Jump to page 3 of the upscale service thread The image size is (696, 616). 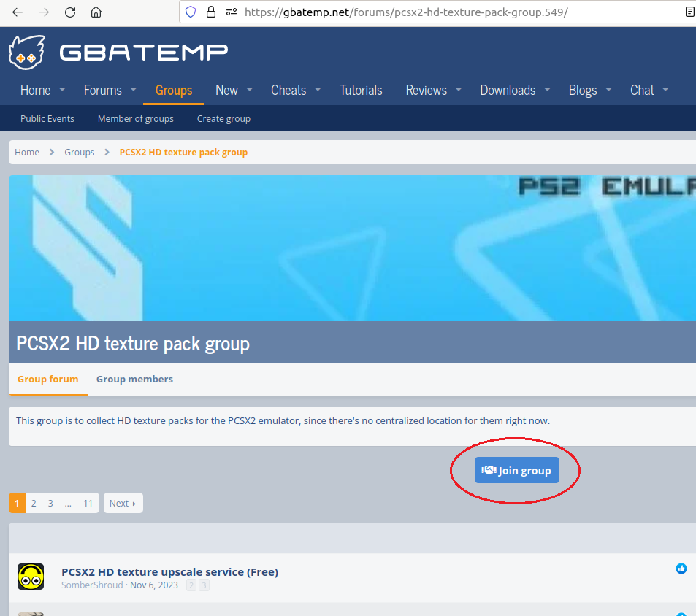tap(204, 585)
